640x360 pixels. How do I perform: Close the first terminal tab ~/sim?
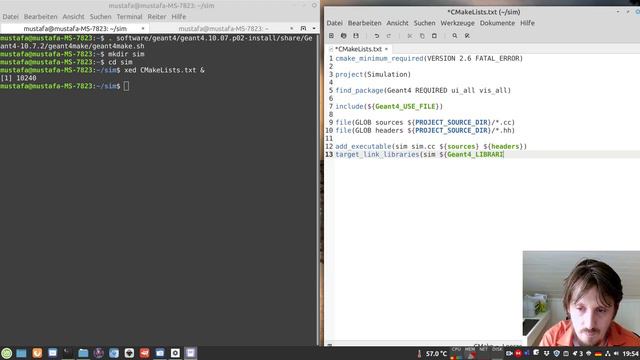143,29
